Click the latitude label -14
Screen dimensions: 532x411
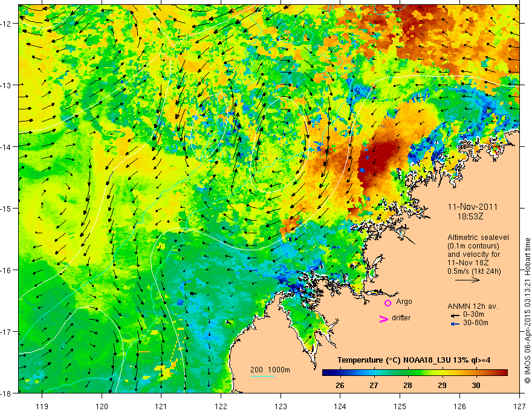[x=6, y=147]
